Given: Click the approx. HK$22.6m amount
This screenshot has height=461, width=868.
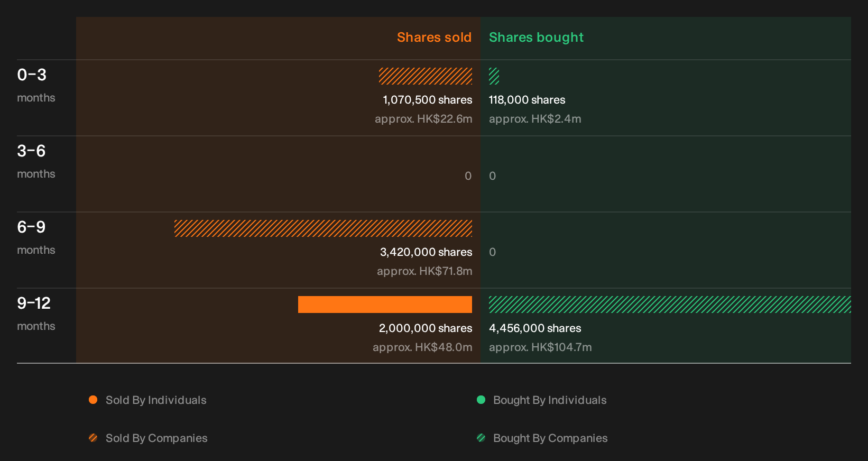Looking at the screenshot, I should click(x=423, y=119).
